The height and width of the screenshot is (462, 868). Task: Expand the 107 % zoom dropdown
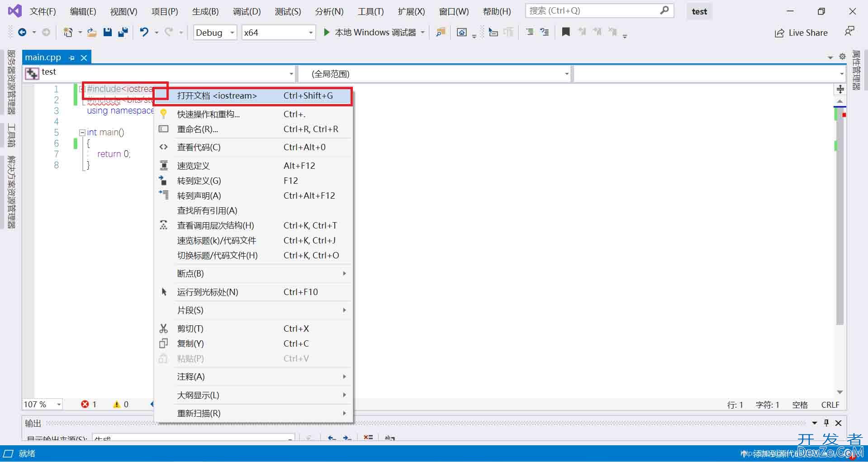click(59, 405)
